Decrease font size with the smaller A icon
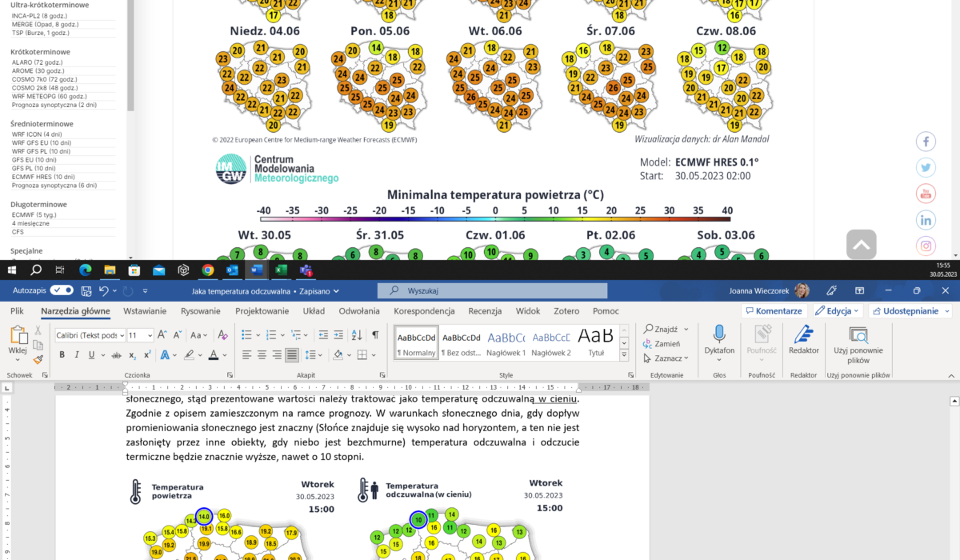This screenshot has width=960, height=560. [177, 335]
